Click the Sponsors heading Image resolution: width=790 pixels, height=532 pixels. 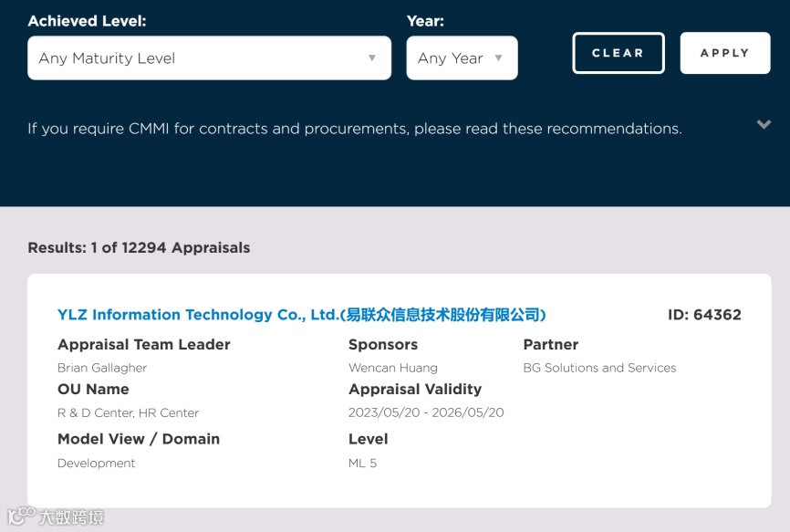383,345
